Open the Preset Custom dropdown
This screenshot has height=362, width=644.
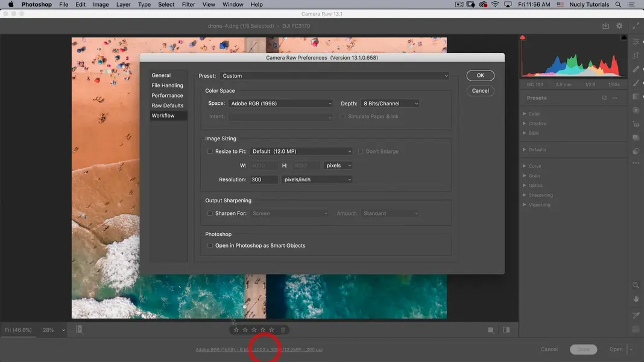point(334,76)
